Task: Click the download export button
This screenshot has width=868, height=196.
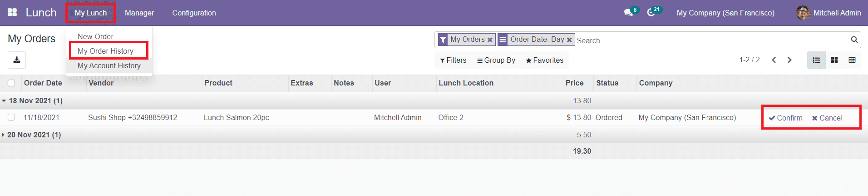Action: pyautogui.click(x=17, y=60)
